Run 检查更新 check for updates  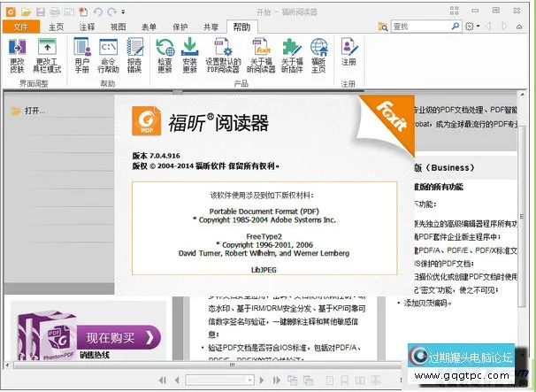(x=165, y=56)
